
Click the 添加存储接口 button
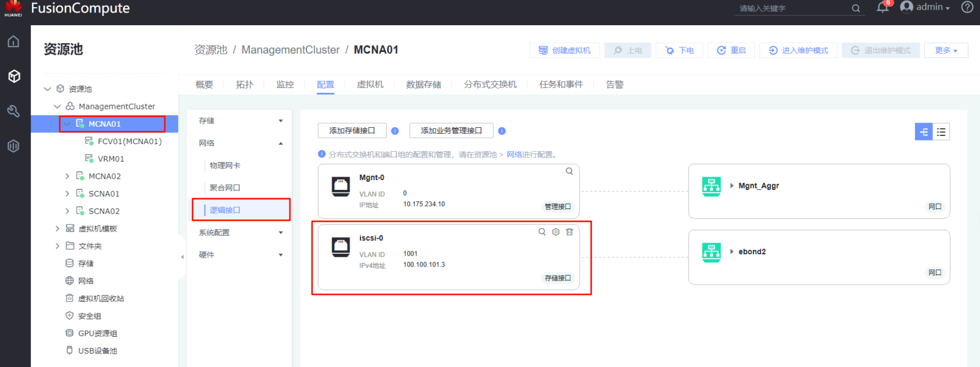(352, 131)
